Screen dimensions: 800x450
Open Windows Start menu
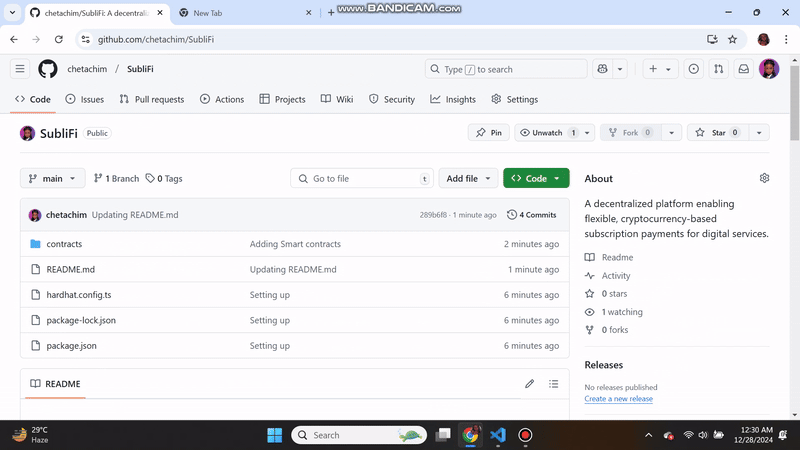274,435
